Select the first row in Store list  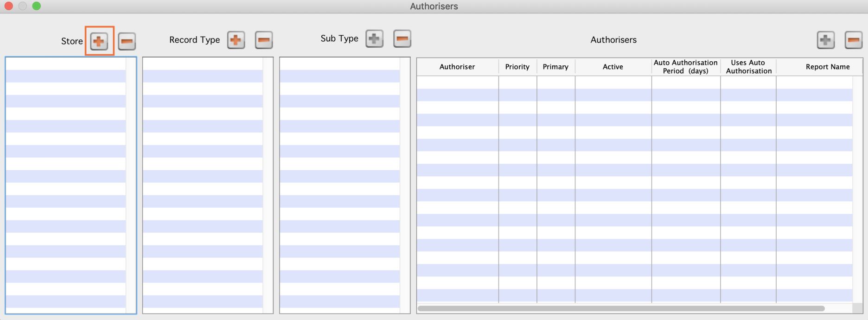(66, 64)
